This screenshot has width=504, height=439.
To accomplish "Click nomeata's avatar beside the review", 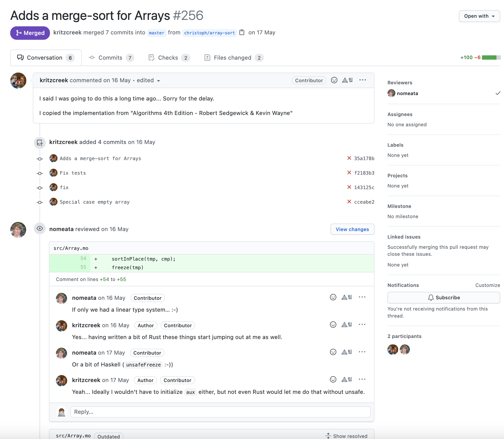I will [x=18, y=230].
